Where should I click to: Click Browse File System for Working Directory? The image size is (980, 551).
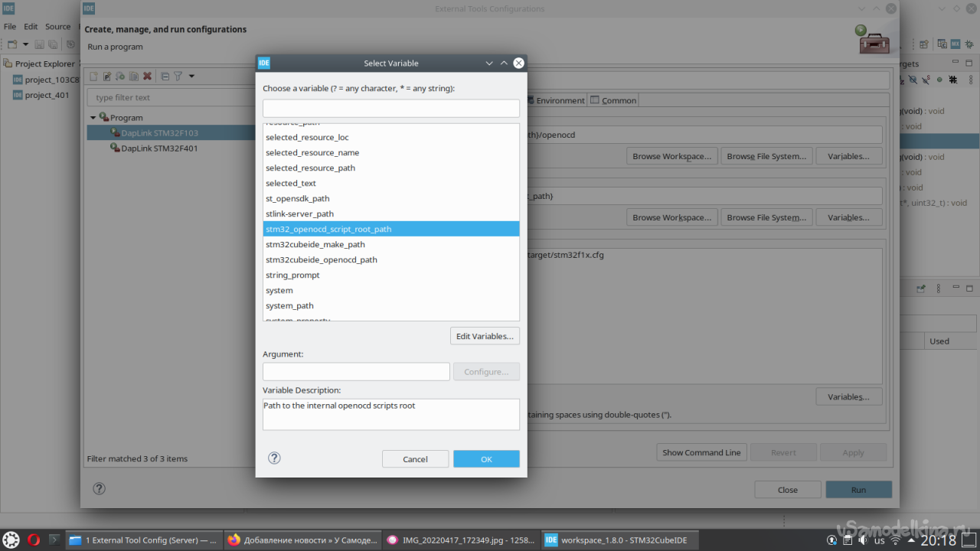pyautogui.click(x=766, y=217)
